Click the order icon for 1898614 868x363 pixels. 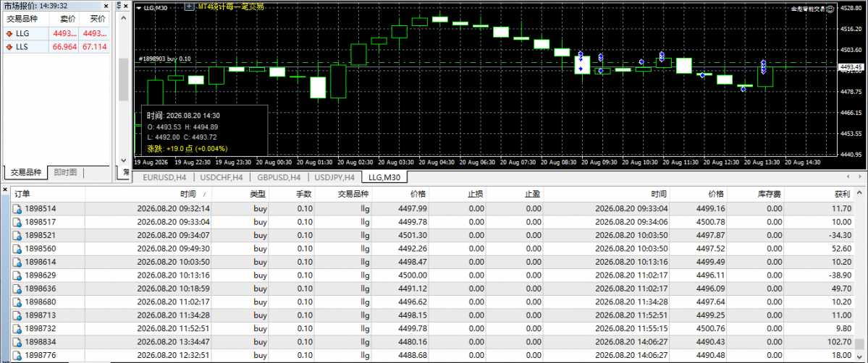coord(17,262)
